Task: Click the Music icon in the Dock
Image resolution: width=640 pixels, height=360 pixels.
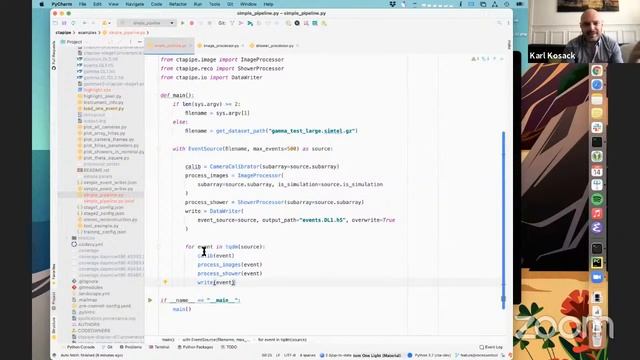Action: [x=597, y=213]
